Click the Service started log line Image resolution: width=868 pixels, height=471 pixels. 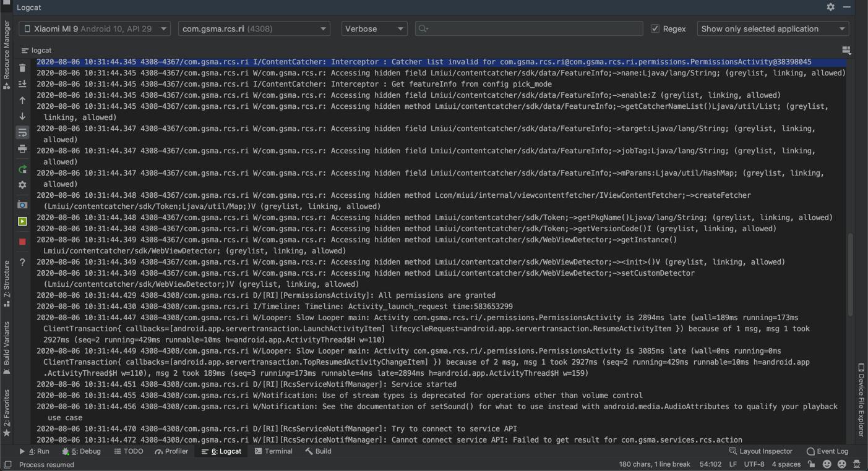pyautogui.click(x=246, y=384)
